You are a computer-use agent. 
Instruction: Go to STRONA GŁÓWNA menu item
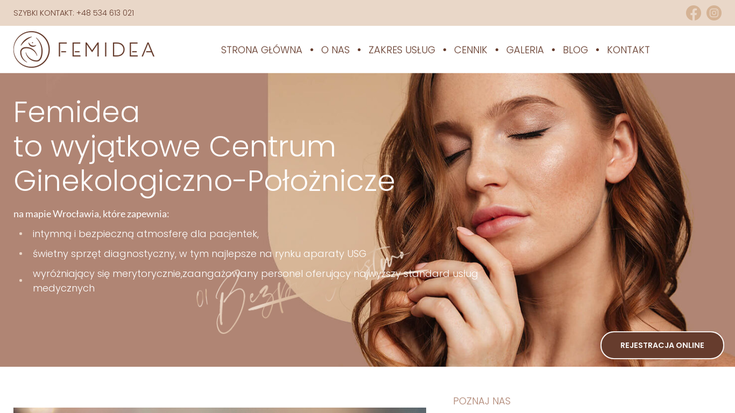pyautogui.click(x=262, y=50)
